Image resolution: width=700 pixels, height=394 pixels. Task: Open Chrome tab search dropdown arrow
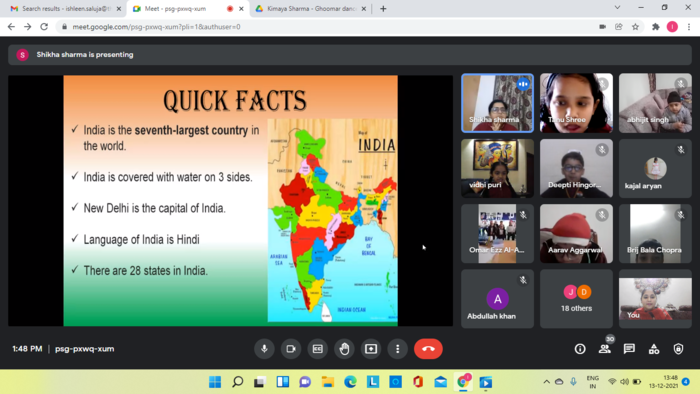tap(617, 8)
